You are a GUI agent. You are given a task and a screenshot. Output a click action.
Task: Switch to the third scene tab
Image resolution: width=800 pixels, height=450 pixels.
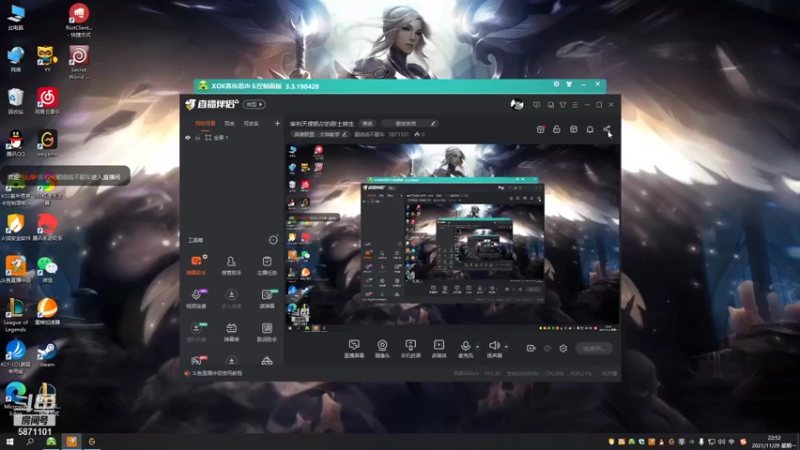[251, 123]
